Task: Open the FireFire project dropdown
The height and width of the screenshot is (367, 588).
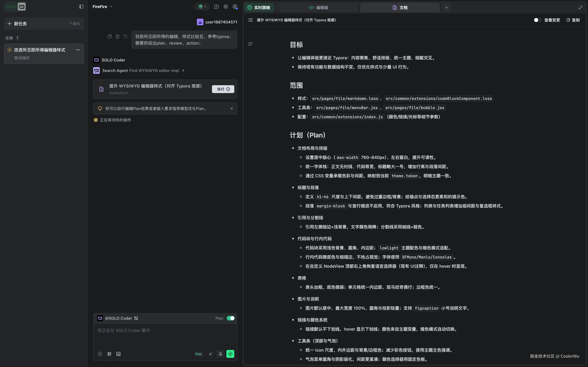Action: pyautogui.click(x=103, y=7)
